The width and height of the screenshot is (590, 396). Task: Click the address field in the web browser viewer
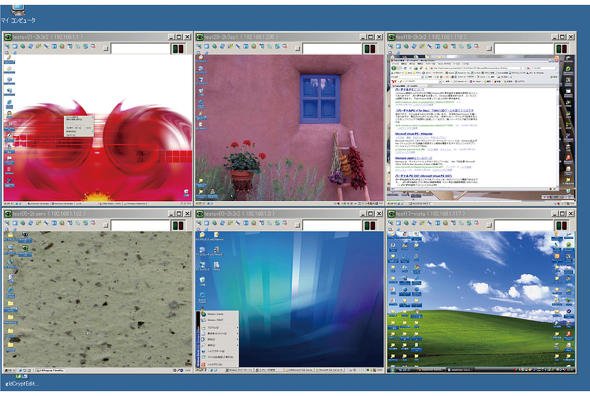click(x=523, y=49)
